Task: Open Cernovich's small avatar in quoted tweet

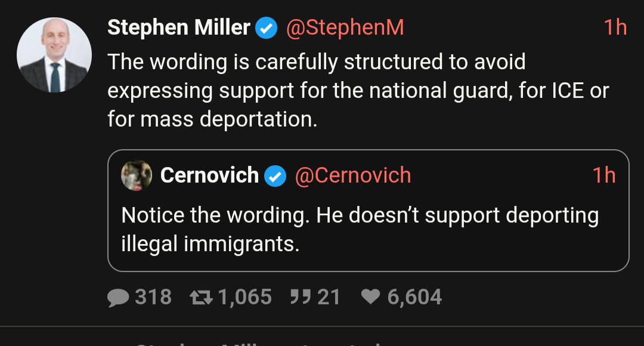Action: [137, 175]
